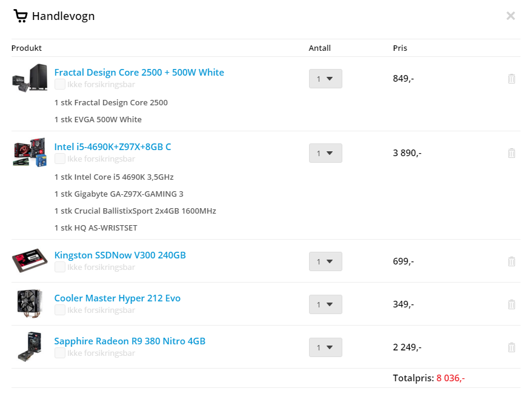Trash the Kingston SSDNow V300 item
This screenshot has width=532, height=397.
511,261
